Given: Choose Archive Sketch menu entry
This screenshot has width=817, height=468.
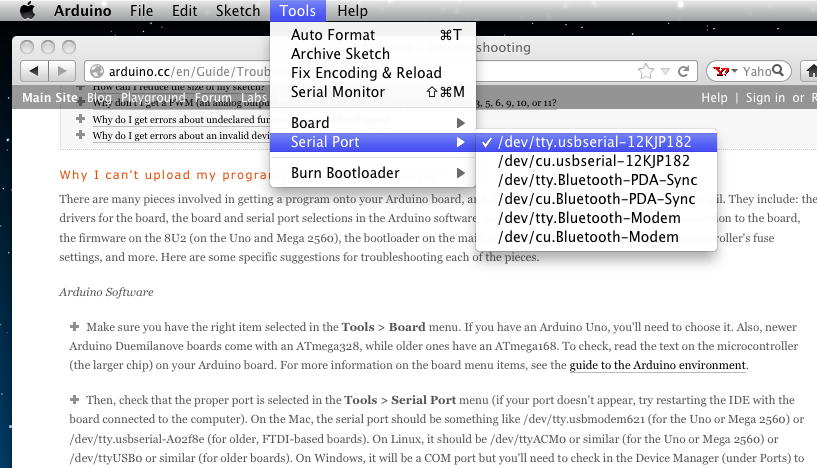Looking at the screenshot, I should [373, 54].
